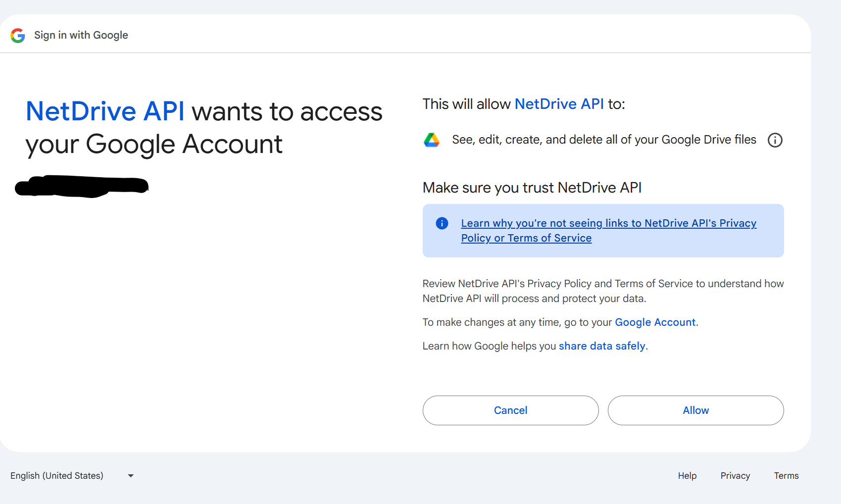
Task: Click the NetDrive API link in heading
Action: [x=105, y=111]
